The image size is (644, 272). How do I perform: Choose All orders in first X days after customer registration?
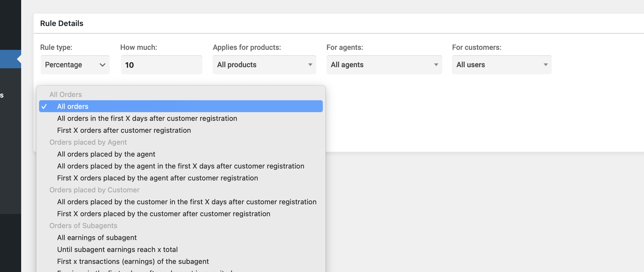(x=181, y=118)
